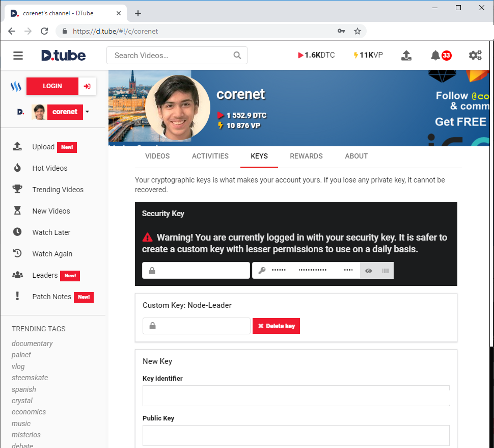Click the 1.6K DTC balance
Screen dimensions: 494x448
click(x=316, y=55)
